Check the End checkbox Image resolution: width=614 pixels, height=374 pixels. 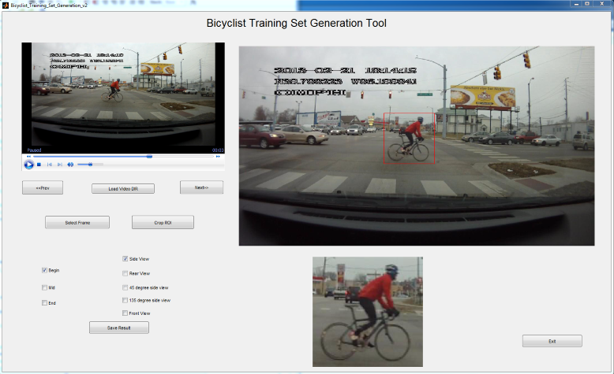click(x=44, y=303)
